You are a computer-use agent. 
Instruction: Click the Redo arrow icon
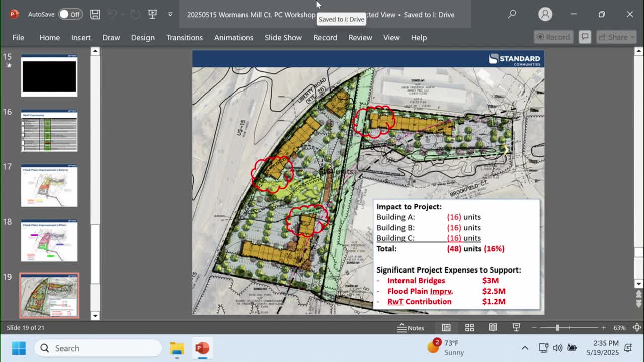(x=135, y=14)
